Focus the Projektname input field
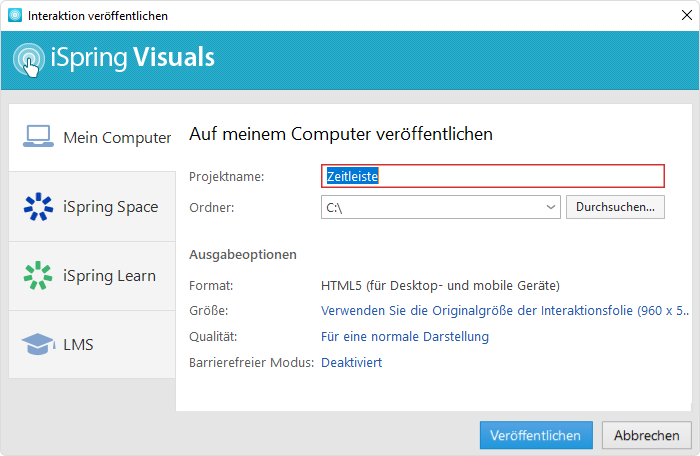This screenshot has width=700, height=456. click(x=493, y=176)
